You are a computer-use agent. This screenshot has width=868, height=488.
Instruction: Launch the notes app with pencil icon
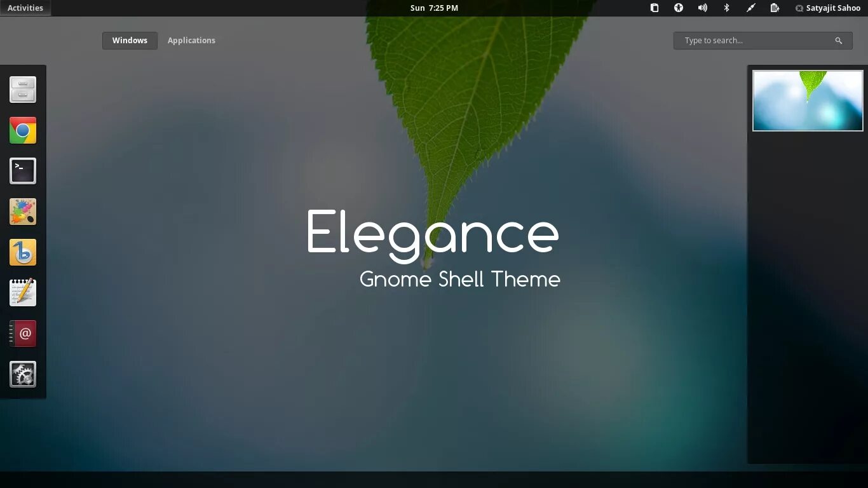tap(23, 292)
